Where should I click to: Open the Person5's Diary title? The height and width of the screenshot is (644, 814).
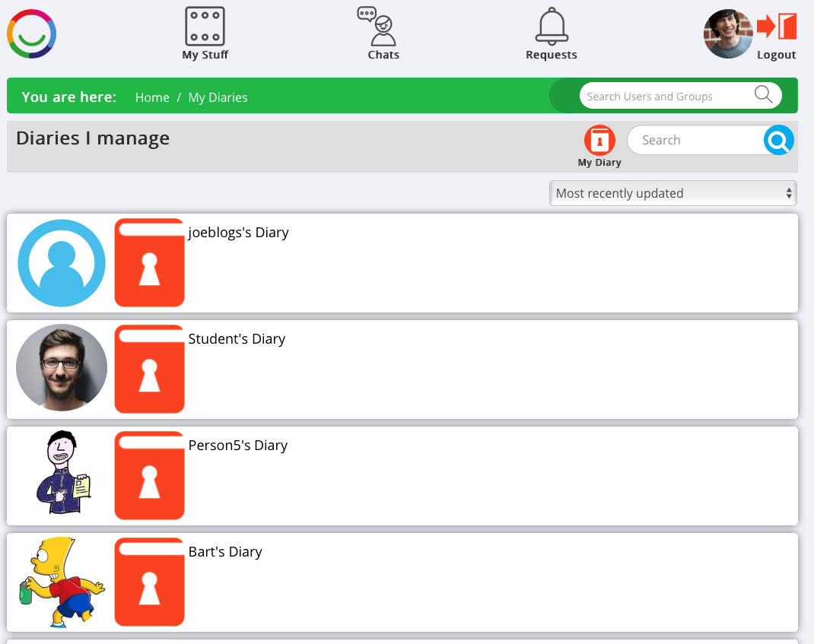238,446
